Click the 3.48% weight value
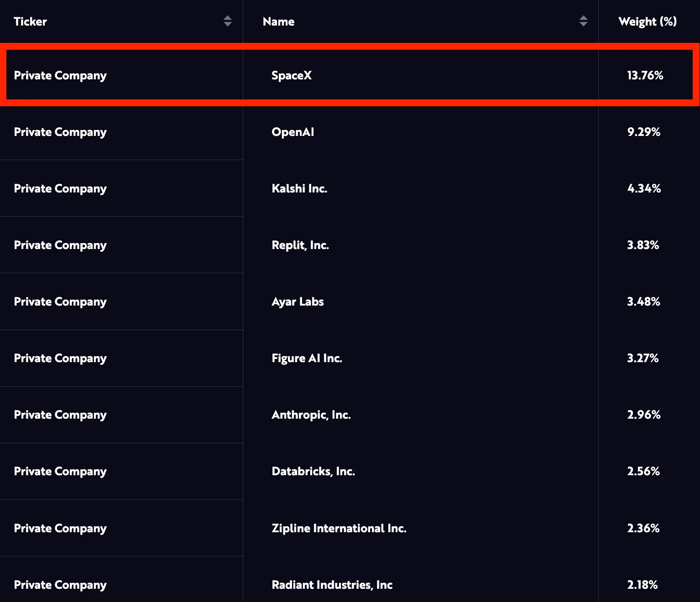The width and height of the screenshot is (700, 602). click(x=643, y=301)
